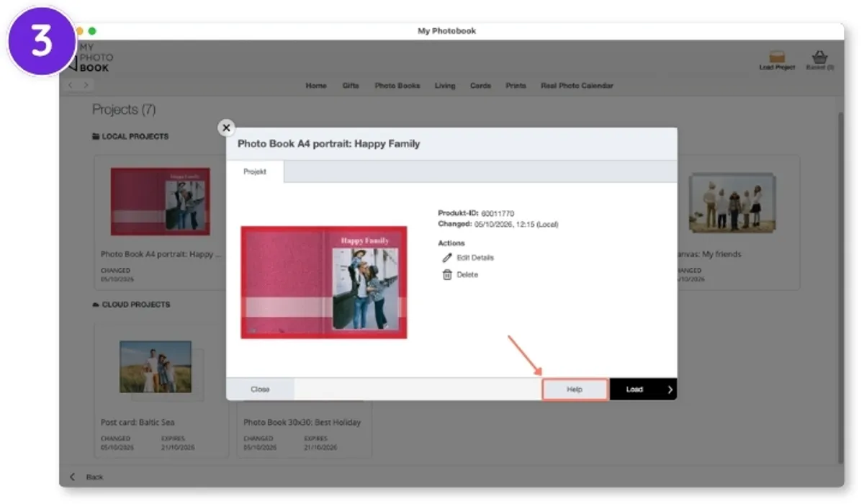Close the dialog with the X icon

(x=226, y=127)
